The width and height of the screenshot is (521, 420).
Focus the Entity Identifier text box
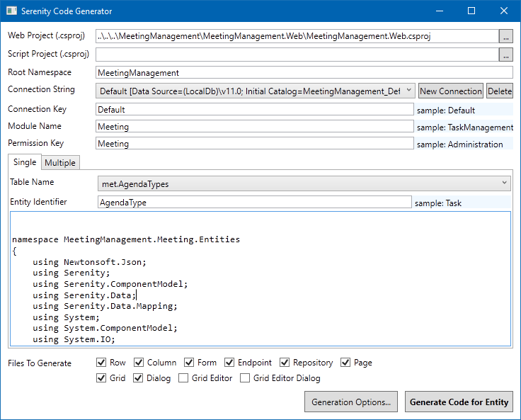coord(253,202)
